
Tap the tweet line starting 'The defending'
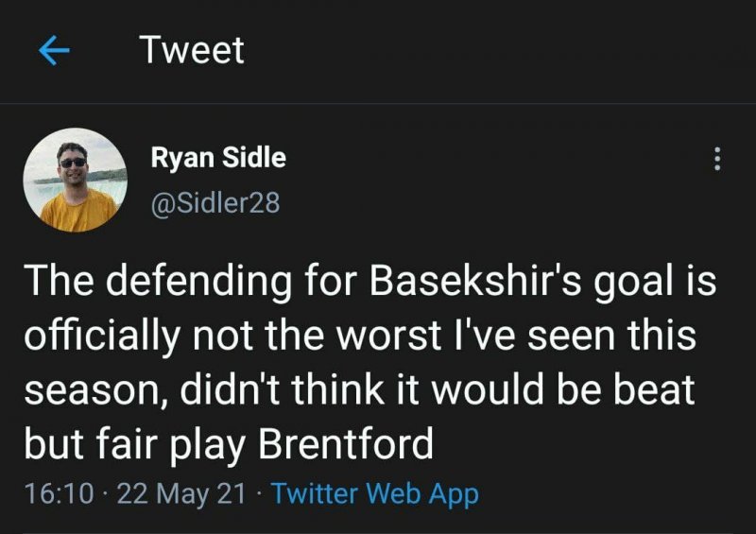pos(369,283)
